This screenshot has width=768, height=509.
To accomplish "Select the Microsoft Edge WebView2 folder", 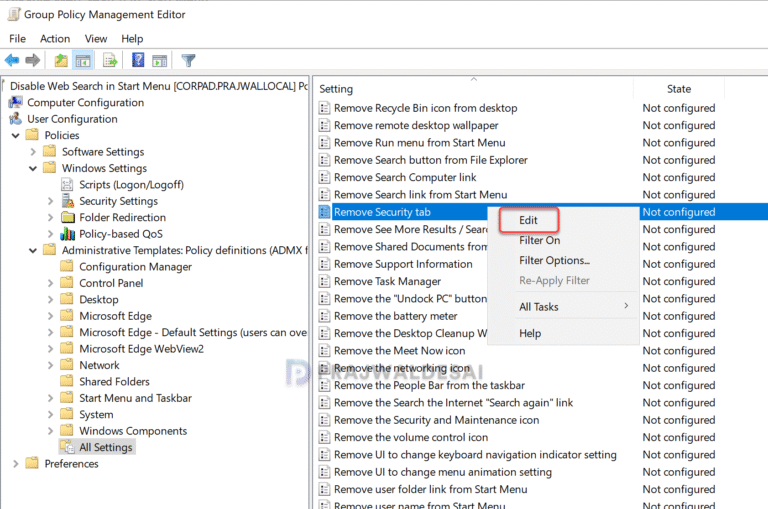I will point(142,349).
